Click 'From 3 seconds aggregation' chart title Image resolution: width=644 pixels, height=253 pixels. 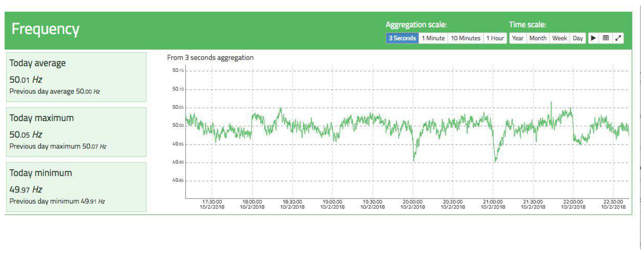210,58
